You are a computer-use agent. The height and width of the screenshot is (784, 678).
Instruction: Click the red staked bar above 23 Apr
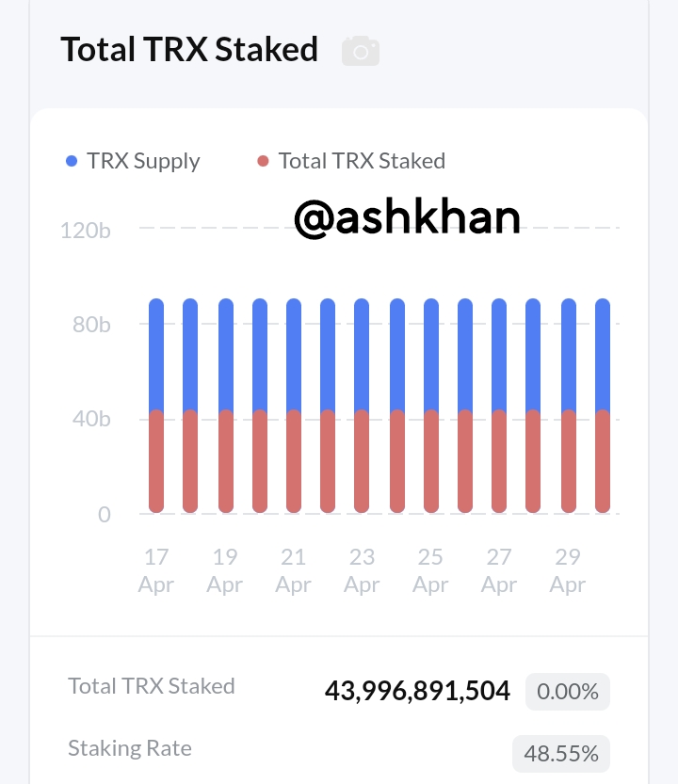363,463
